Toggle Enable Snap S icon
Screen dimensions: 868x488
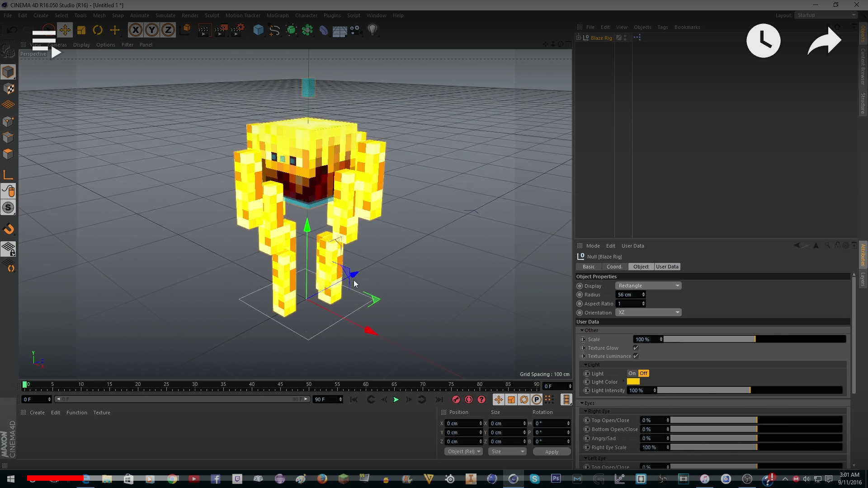tap(8, 207)
